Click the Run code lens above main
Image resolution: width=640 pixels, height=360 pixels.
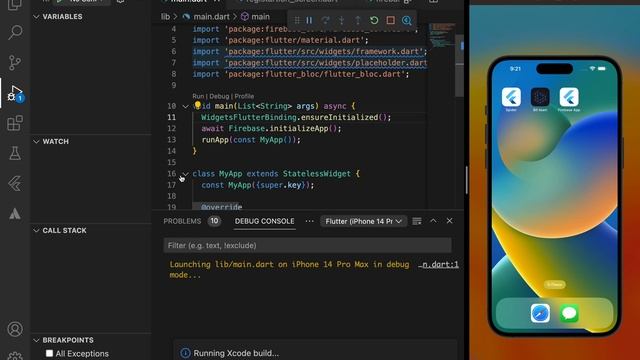point(198,96)
